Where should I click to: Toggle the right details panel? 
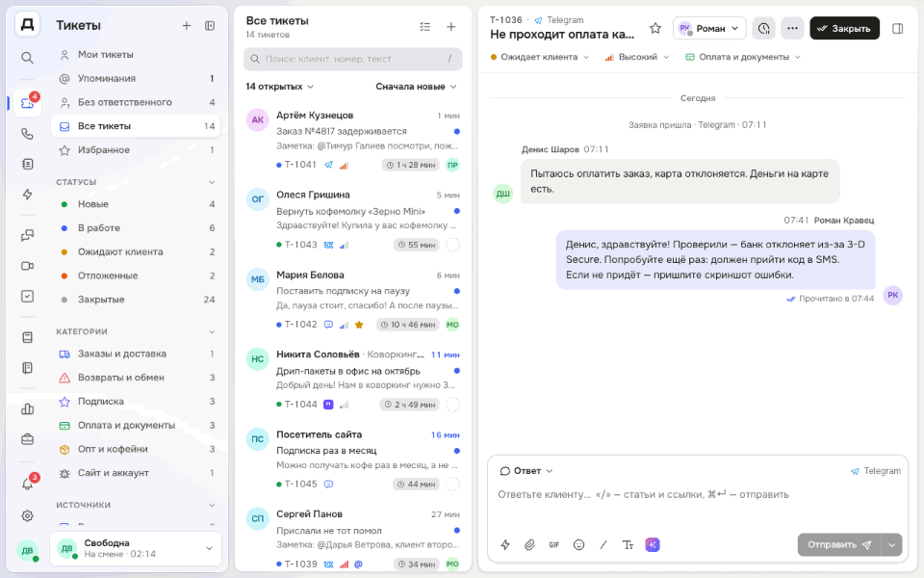[897, 28]
